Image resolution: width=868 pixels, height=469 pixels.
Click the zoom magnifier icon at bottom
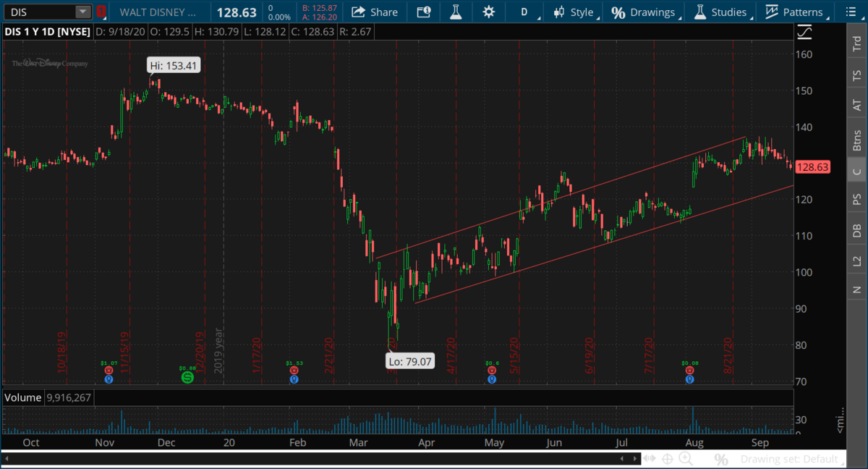coord(686,459)
